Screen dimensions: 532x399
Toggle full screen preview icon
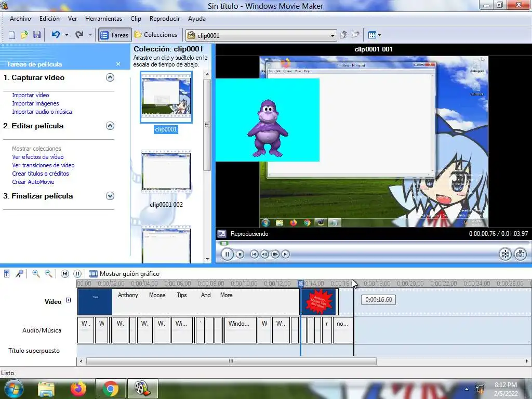222,234
